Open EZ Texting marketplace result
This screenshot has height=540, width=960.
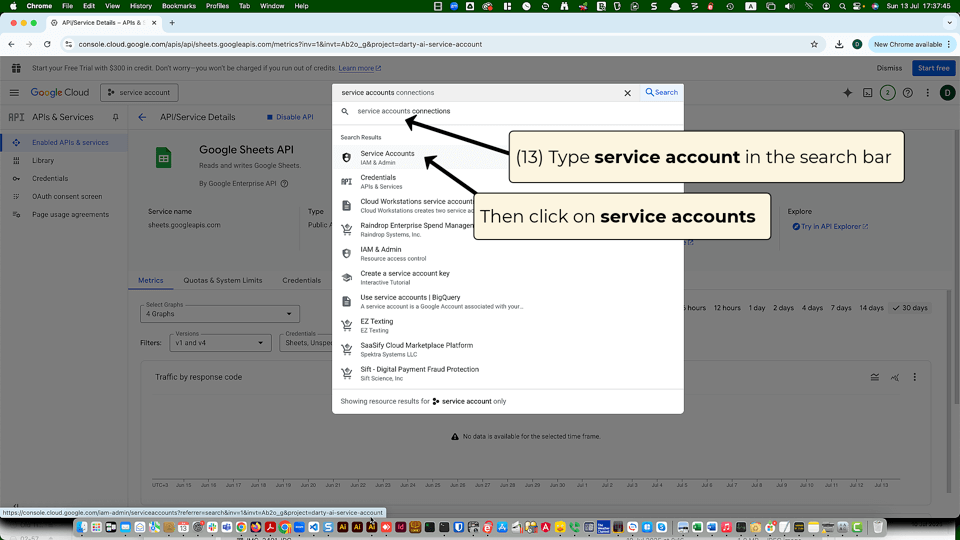(x=508, y=325)
